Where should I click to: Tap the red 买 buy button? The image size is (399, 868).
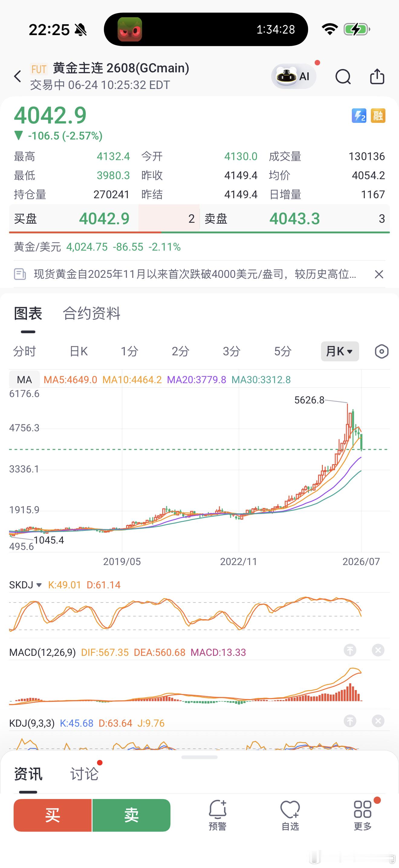[x=53, y=815]
